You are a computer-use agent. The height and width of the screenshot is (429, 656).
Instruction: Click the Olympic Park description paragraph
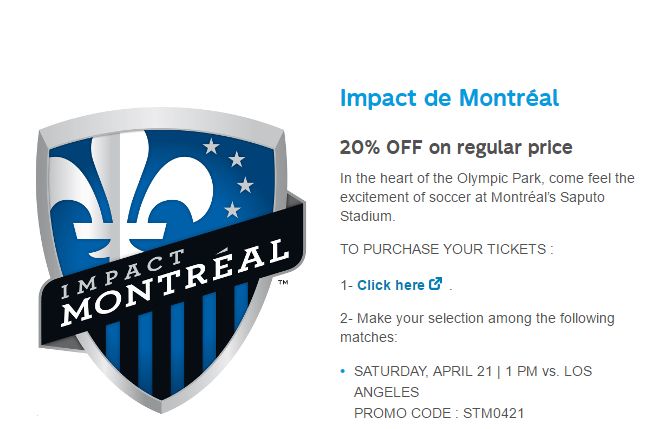click(x=487, y=197)
